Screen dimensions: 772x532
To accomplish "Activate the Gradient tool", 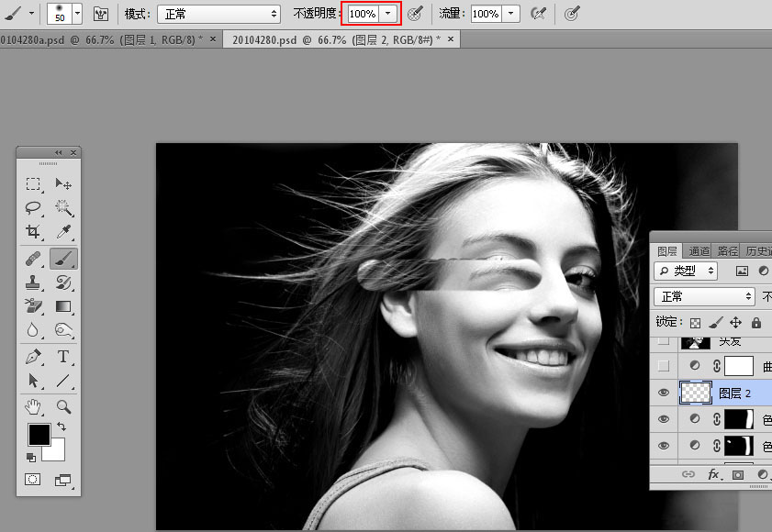I will 63,306.
